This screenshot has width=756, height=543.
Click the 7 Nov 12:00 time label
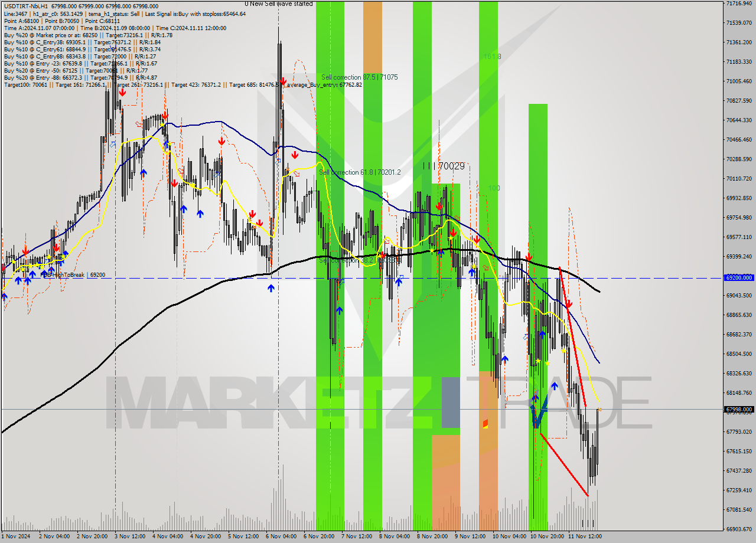[357, 537]
